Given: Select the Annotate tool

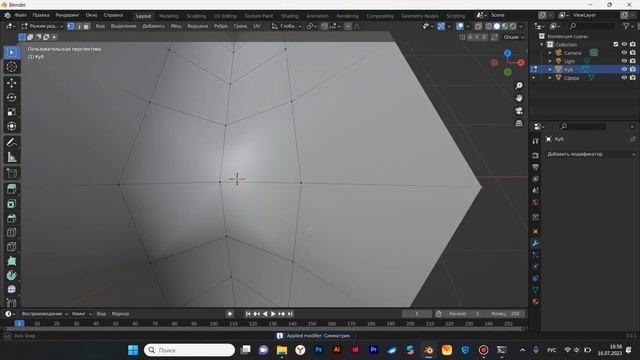Looking at the screenshot, I should pos(11,142).
